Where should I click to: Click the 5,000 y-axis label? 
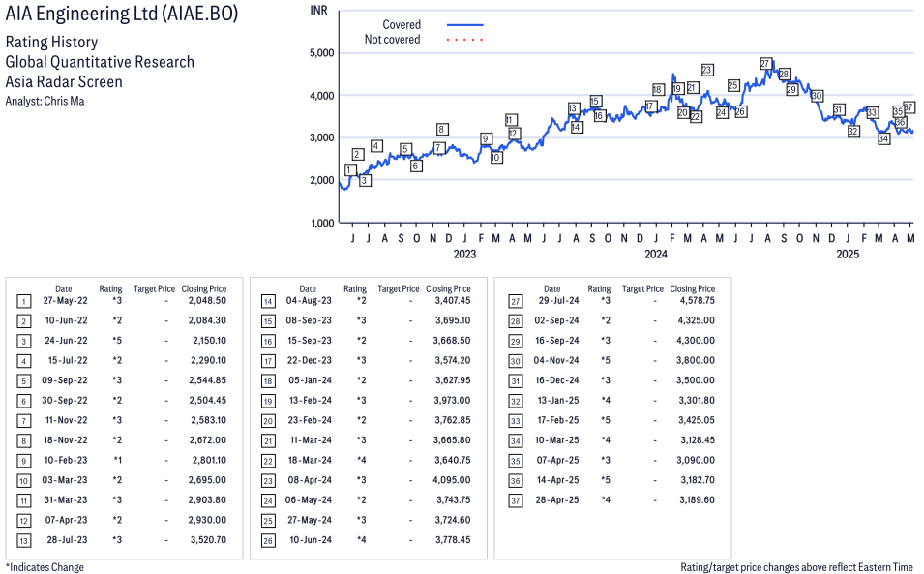point(322,53)
